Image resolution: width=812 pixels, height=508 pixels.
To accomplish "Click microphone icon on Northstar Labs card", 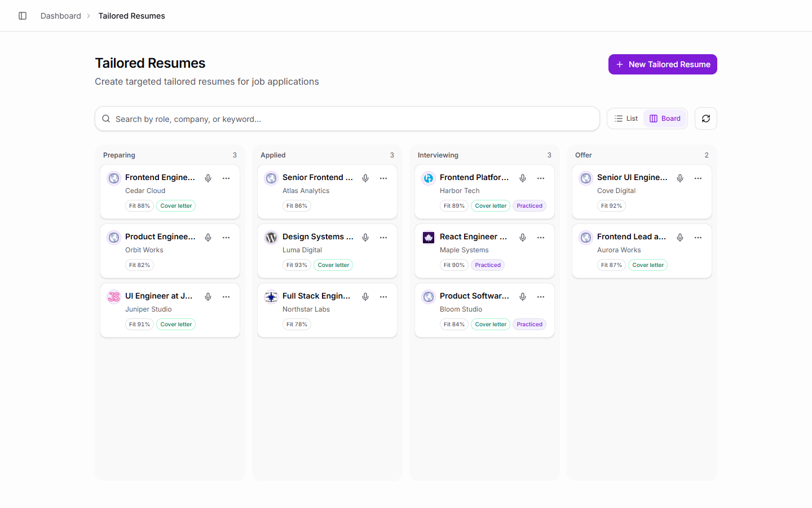I will click(x=365, y=297).
